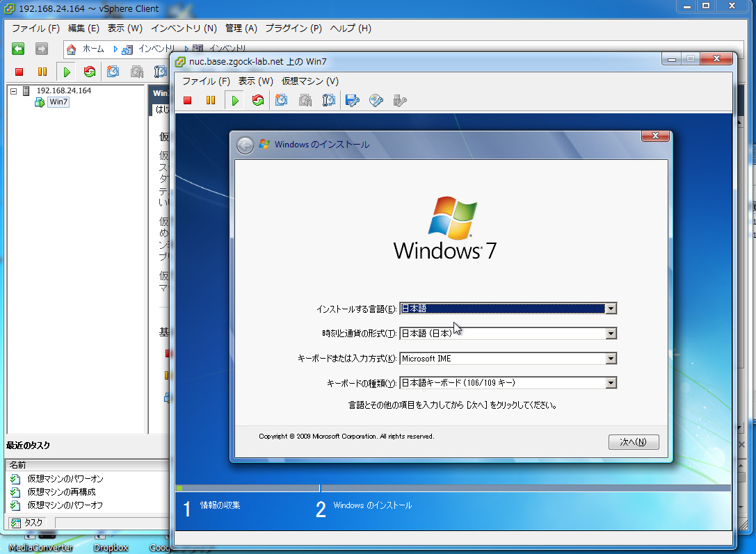Click the first インベントリ breadcrumb icon
Viewport: 756px width, 554px height.
(127, 49)
